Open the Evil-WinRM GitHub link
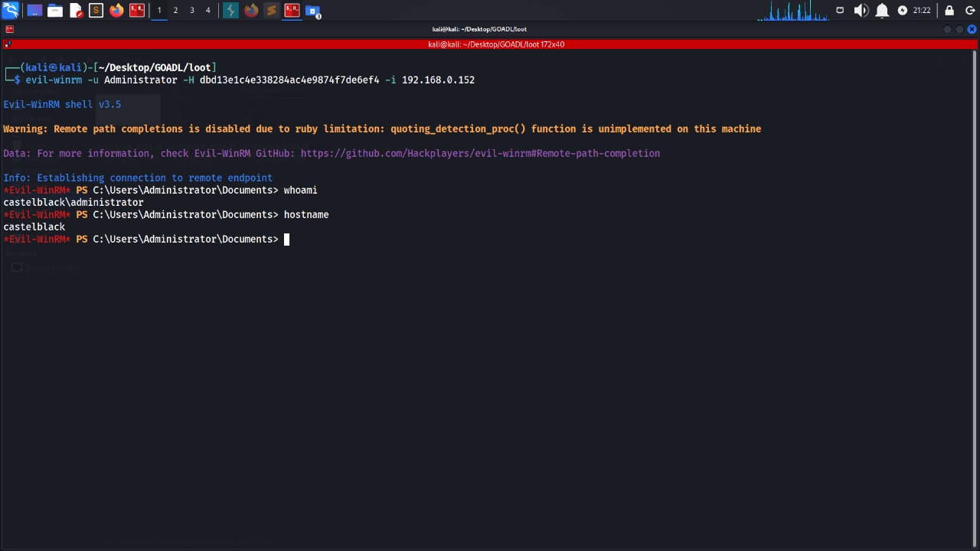The width and height of the screenshot is (980, 551). click(x=480, y=153)
